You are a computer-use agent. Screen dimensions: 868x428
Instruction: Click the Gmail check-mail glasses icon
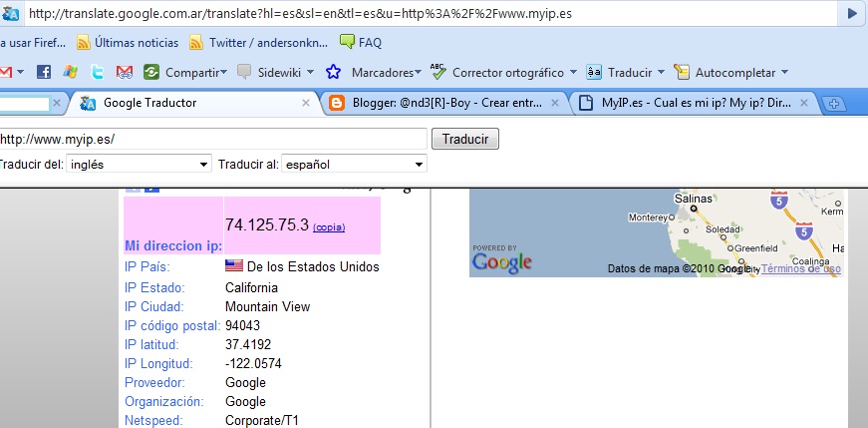pos(125,72)
